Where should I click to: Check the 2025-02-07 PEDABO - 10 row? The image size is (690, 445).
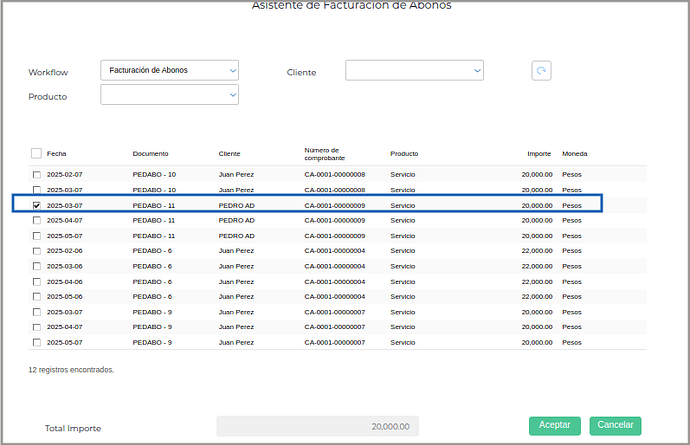pyautogui.click(x=37, y=175)
